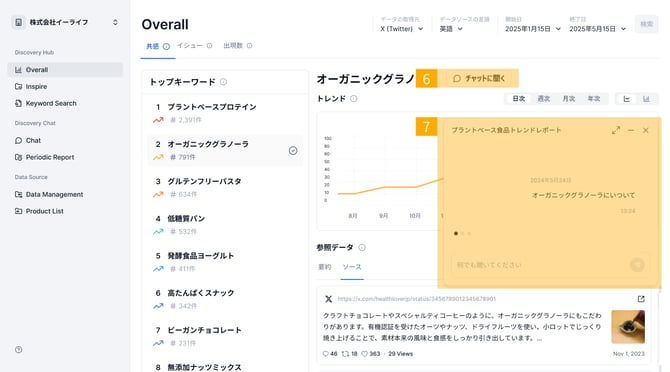Open the x.com healthloverjp status link
The height and width of the screenshot is (372, 670).
click(417, 299)
